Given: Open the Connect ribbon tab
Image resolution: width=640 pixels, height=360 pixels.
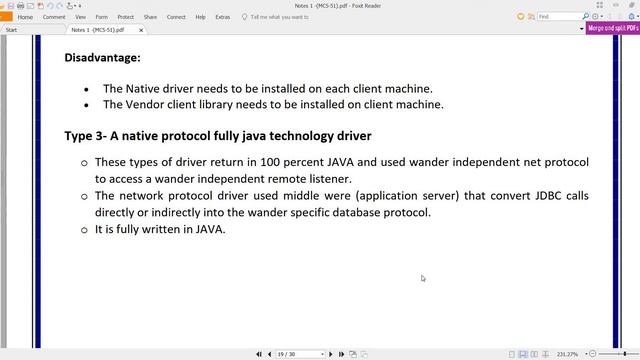Looking at the screenshot, I should coord(176,17).
